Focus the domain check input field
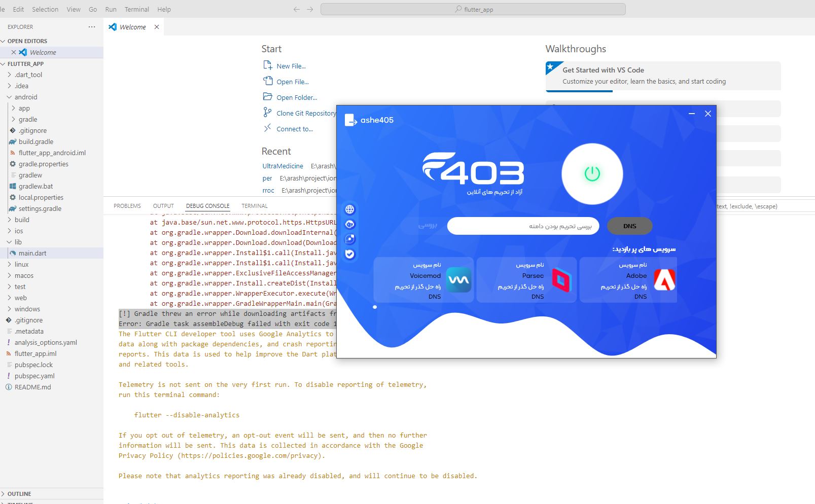The image size is (815, 504). coord(523,226)
